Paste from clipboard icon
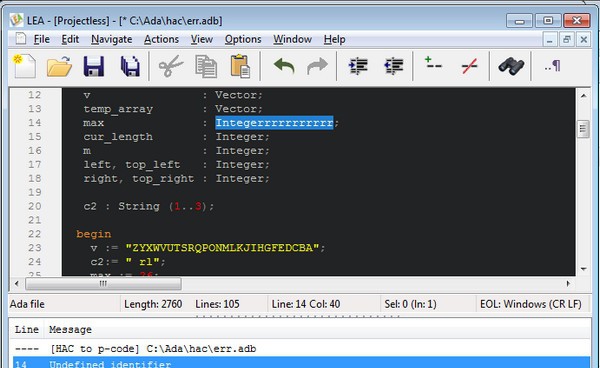 pyautogui.click(x=240, y=66)
